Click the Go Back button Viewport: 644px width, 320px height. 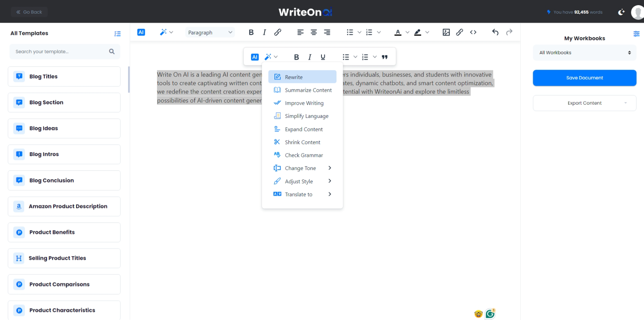(29, 12)
